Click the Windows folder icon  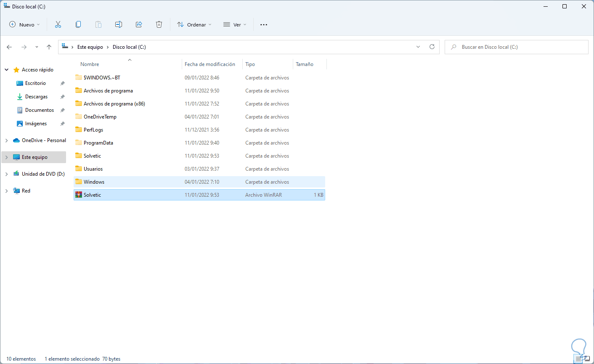click(79, 182)
